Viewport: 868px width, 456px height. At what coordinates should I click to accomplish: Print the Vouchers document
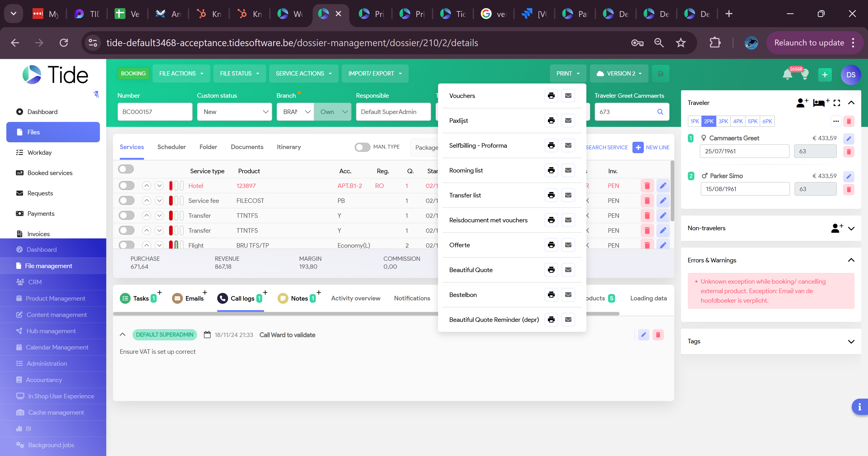tap(551, 96)
